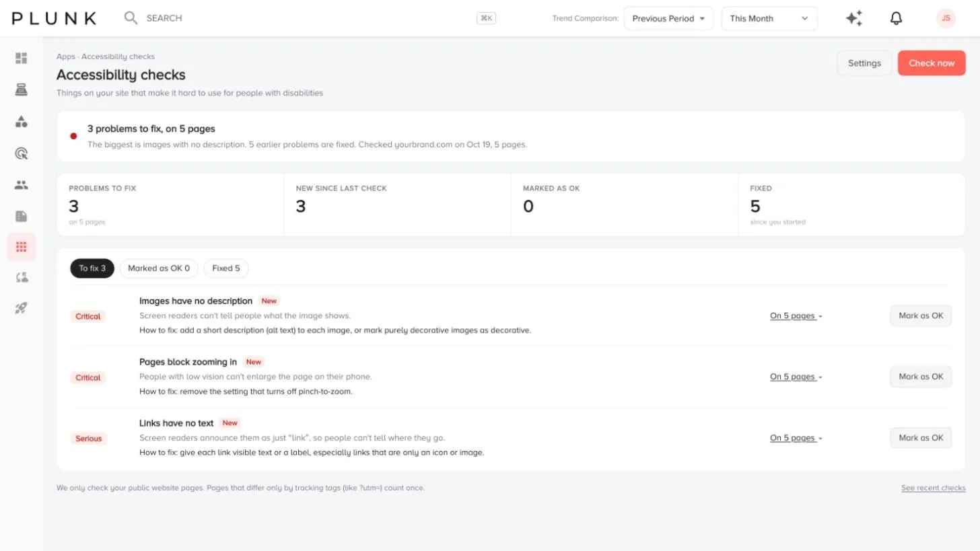Open the user sync icon in sidebar
This screenshot has width=980, height=551.
click(x=21, y=277)
